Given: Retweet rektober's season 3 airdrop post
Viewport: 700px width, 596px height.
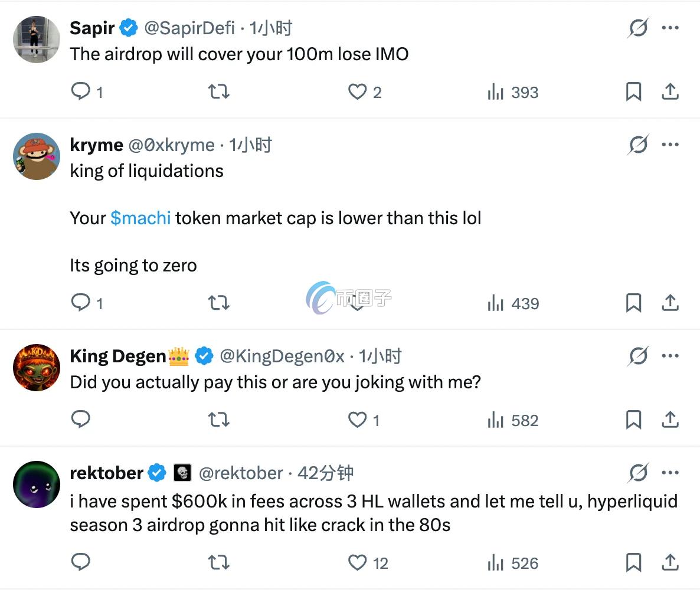Looking at the screenshot, I should (219, 562).
